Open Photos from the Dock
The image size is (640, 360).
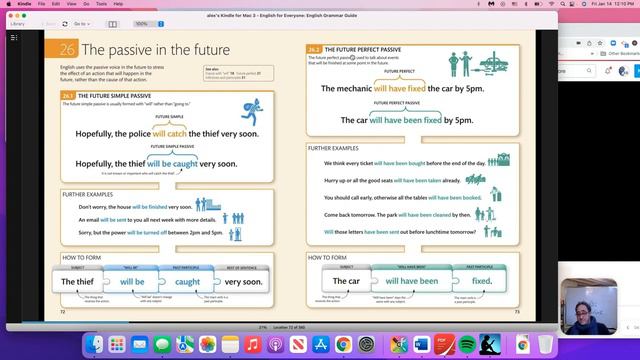tap(207, 344)
